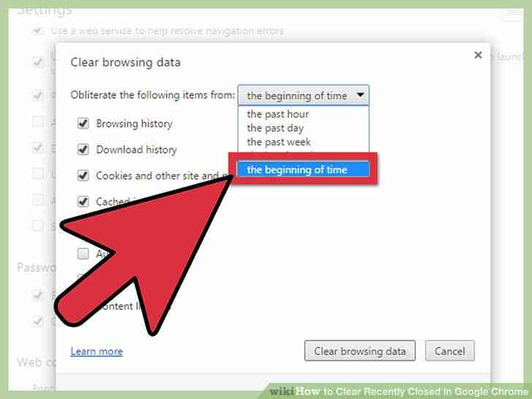Choose 'the past day' from the list
532x399 pixels.
(275, 129)
